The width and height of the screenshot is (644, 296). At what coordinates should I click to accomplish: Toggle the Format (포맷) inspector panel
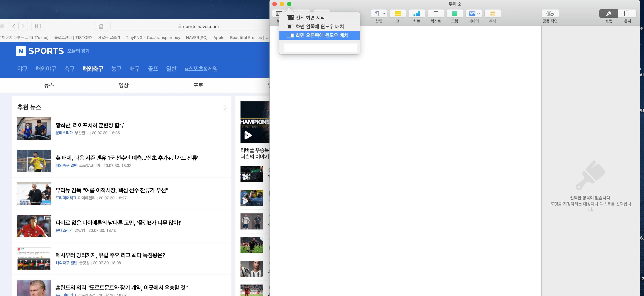[608, 13]
